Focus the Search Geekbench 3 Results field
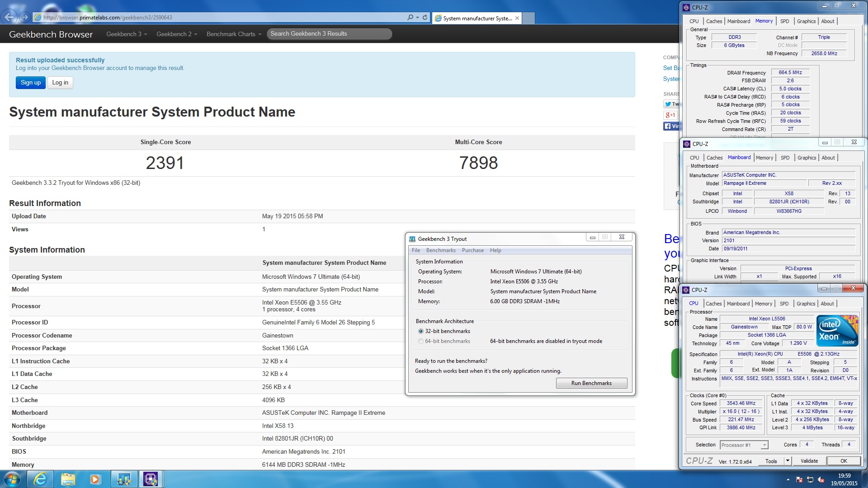 point(329,34)
